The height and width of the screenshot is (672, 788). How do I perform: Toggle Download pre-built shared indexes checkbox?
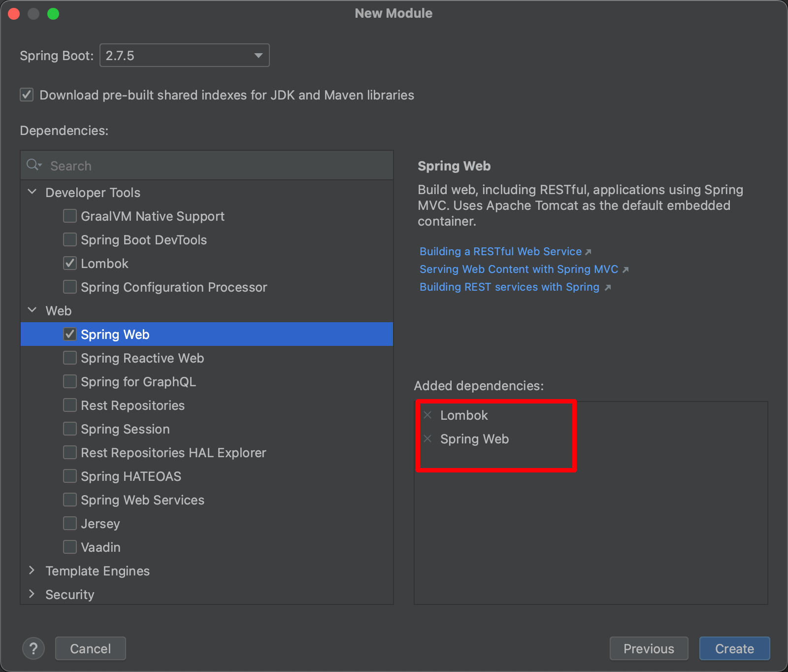click(27, 95)
